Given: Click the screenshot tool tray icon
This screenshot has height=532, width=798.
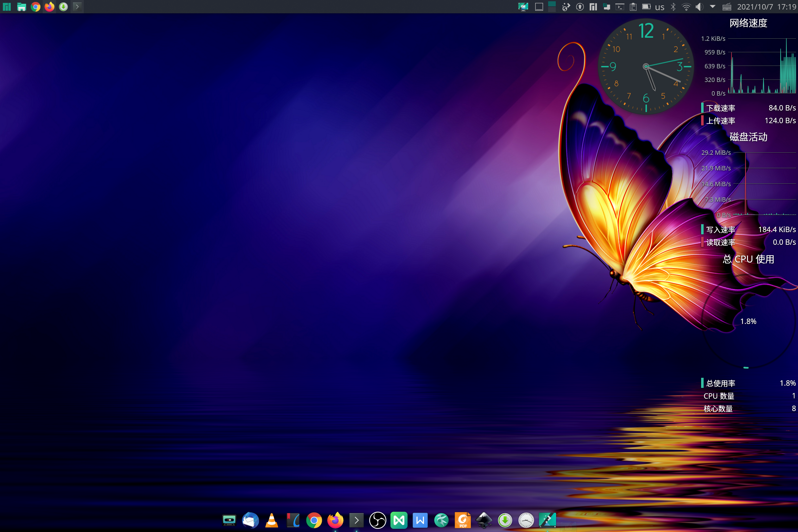Looking at the screenshot, I should 523,7.
